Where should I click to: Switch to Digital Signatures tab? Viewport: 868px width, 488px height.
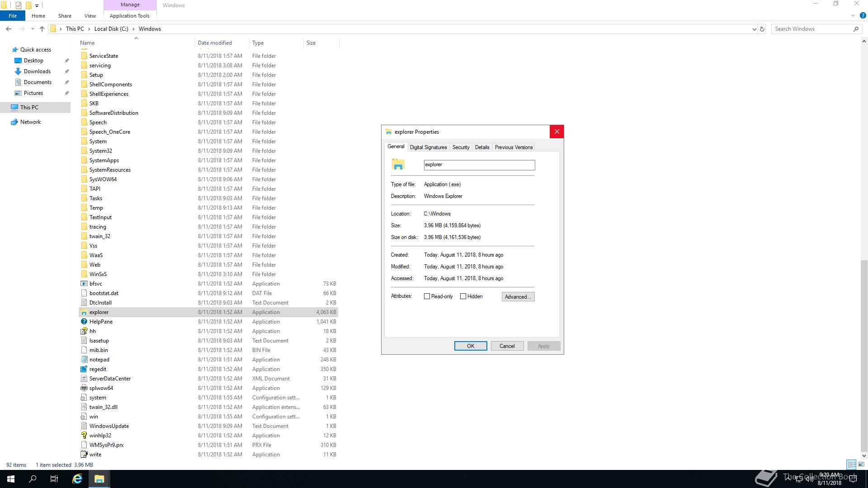(428, 147)
